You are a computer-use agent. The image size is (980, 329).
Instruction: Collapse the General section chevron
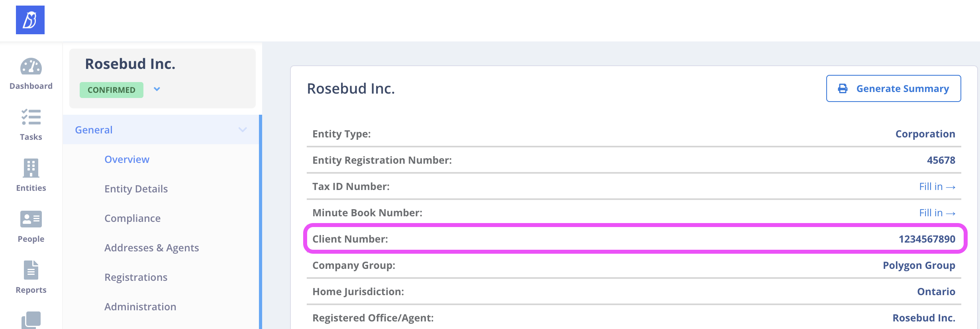pos(242,130)
